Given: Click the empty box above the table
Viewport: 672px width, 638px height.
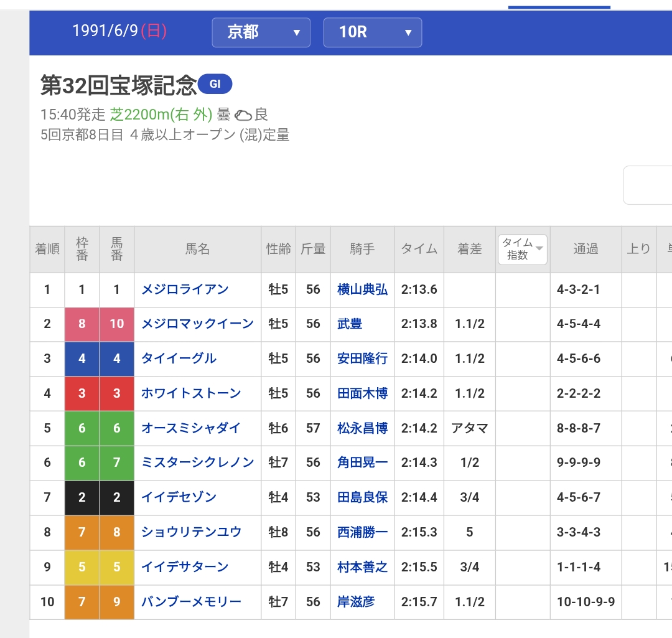Looking at the screenshot, I should [647, 185].
